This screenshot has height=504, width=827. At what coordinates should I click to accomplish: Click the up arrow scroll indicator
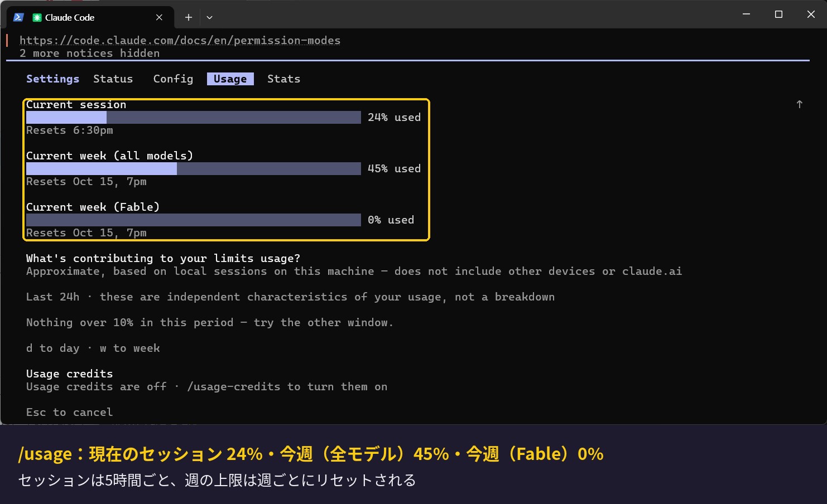pos(799,104)
